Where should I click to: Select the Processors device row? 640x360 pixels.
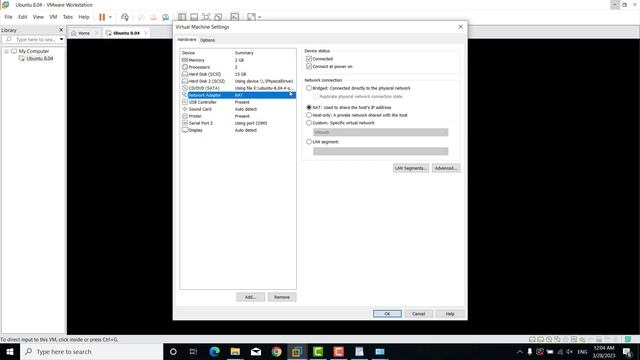238,67
